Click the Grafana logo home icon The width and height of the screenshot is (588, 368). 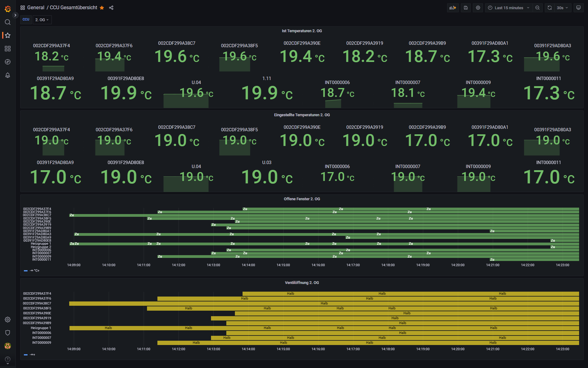[x=8, y=9]
